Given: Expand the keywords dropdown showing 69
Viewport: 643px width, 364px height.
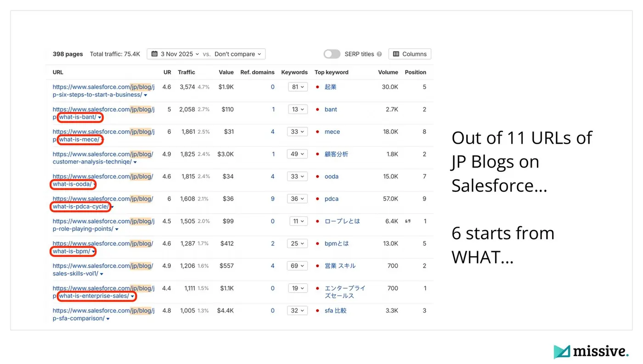Looking at the screenshot, I should click(298, 266).
